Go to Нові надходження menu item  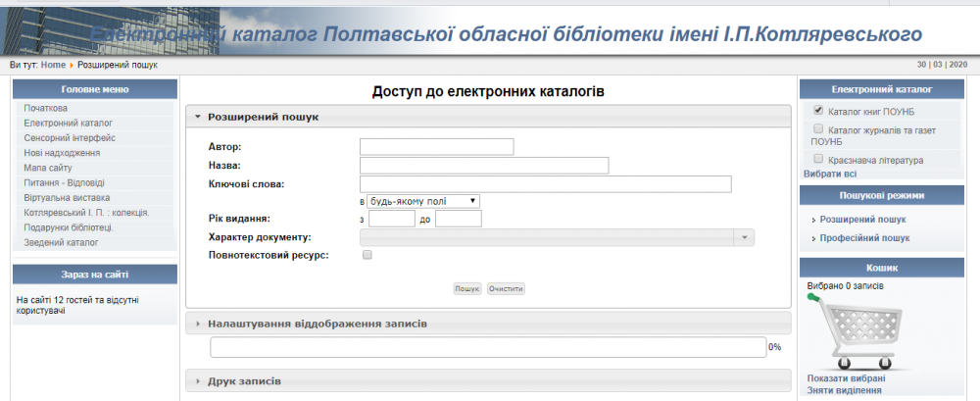pos(63,153)
